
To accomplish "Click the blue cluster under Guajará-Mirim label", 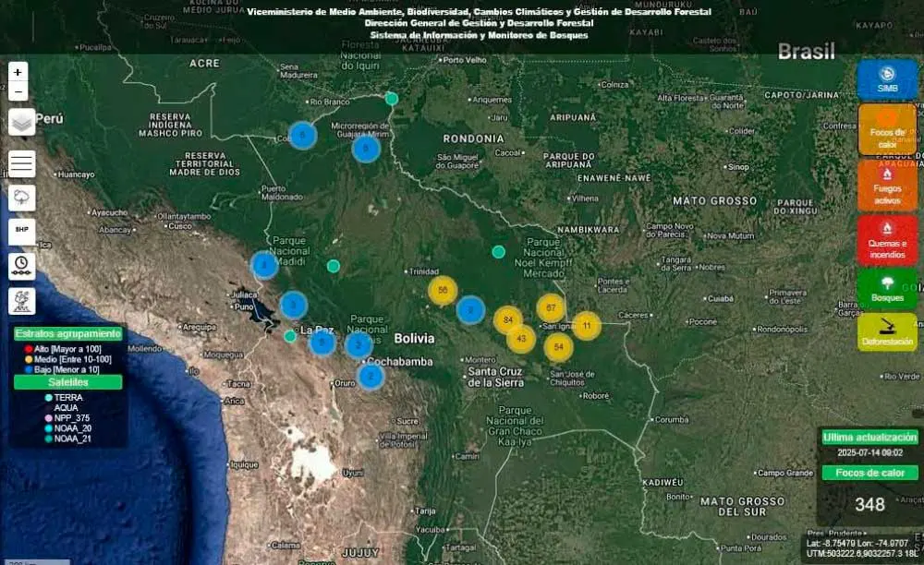I will [x=366, y=149].
